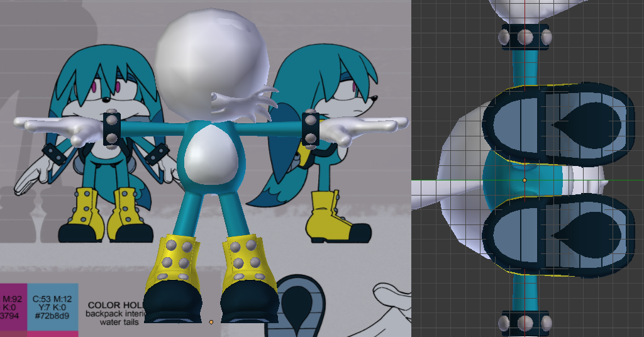Click the "backpack interi" reference text
This screenshot has width=644, height=337.
[x=116, y=314]
